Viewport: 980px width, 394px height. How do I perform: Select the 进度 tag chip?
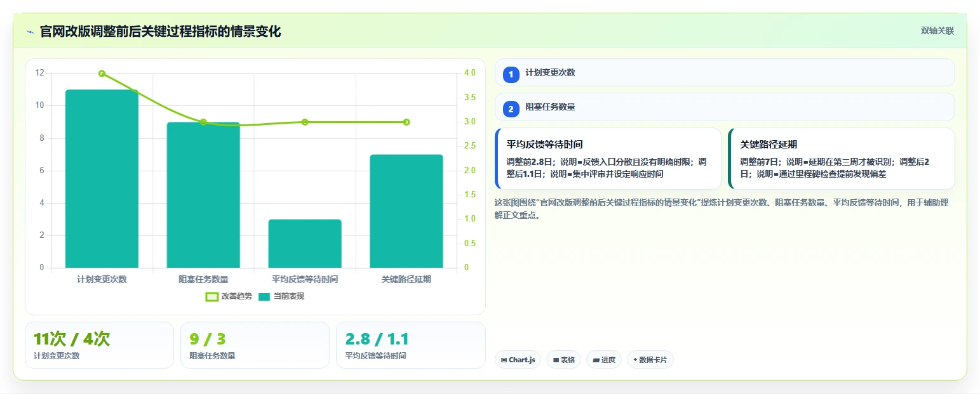click(x=603, y=360)
